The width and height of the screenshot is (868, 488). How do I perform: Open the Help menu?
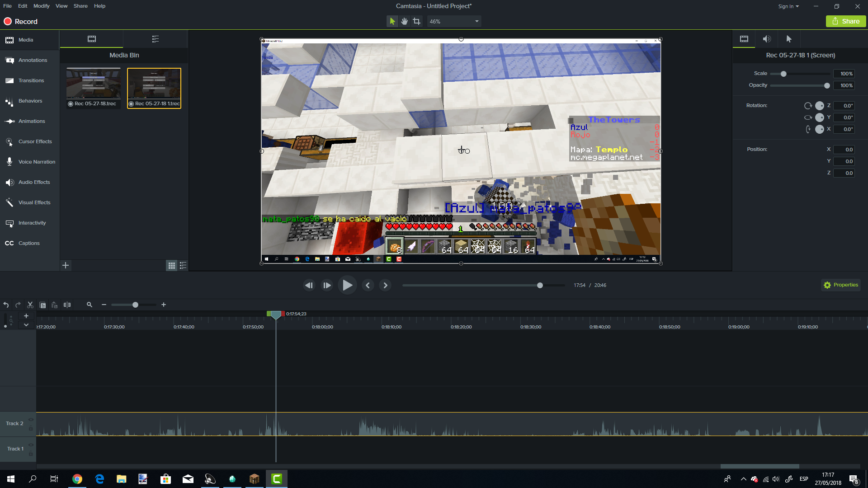coord(99,6)
